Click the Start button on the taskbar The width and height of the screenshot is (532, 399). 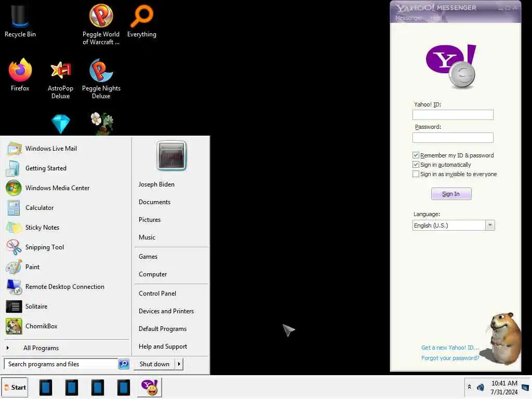tap(14, 388)
